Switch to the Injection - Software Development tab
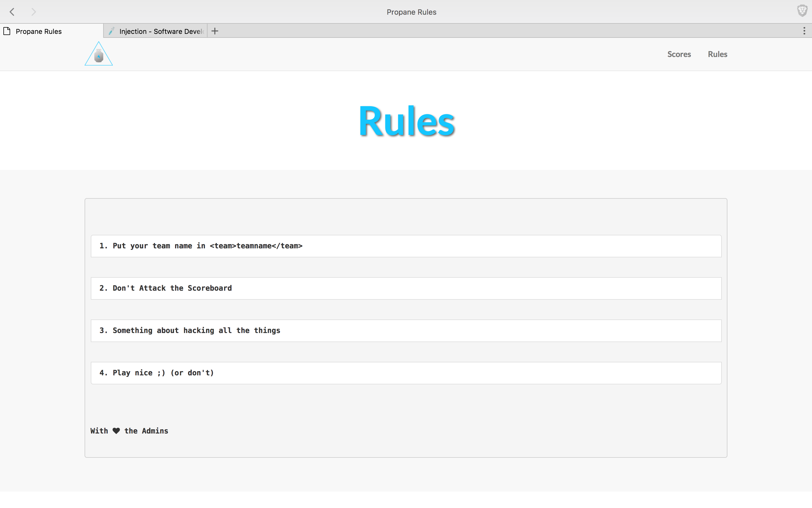This screenshot has width=812, height=508. click(156, 31)
